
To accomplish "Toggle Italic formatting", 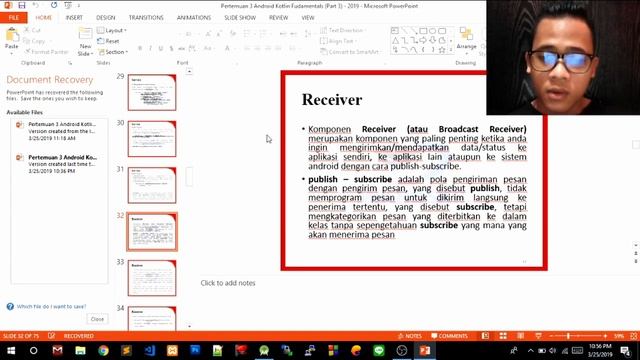I will (150, 48).
